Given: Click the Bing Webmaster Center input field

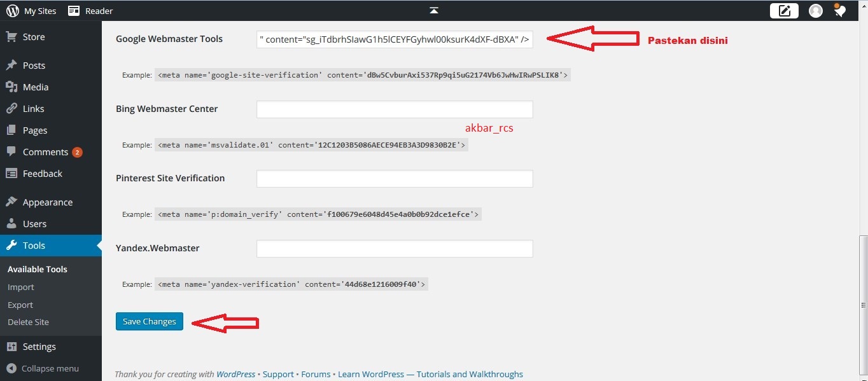Looking at the screenshot, I should (x=394, y=109).
